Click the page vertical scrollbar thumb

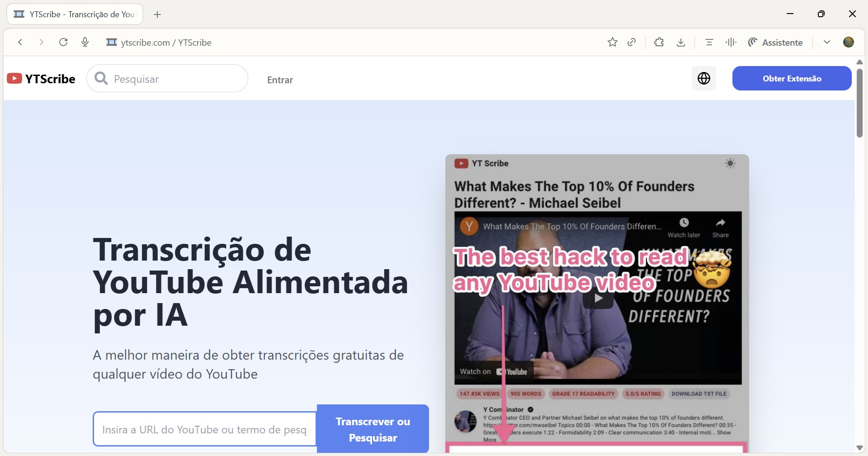[859, 103]
